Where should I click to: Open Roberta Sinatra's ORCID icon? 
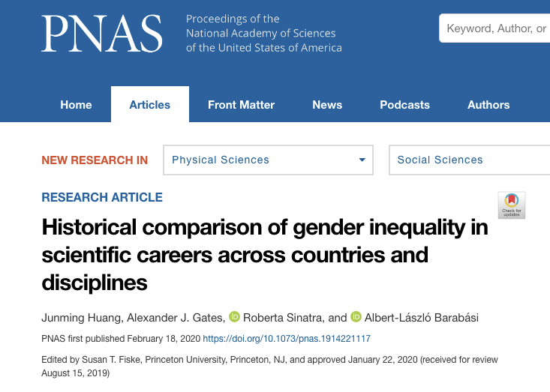[x=234, y=317]
